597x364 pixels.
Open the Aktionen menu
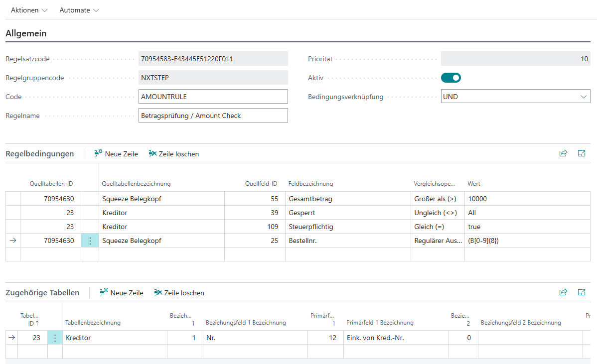click(29, 10)
